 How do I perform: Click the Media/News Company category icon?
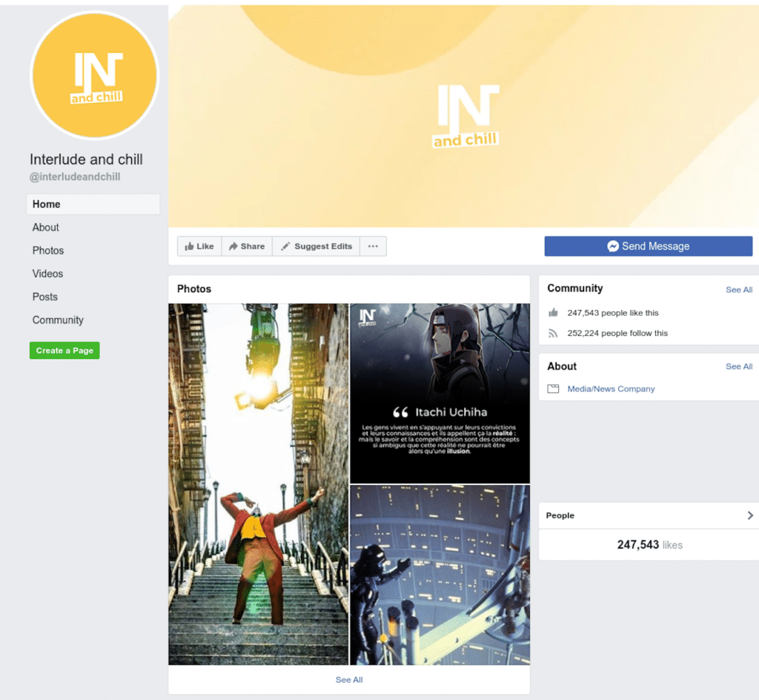553,389
